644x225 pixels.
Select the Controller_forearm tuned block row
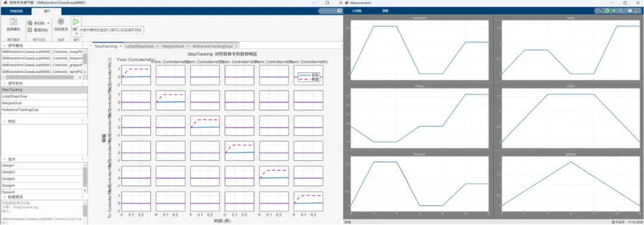coord(42,58)
